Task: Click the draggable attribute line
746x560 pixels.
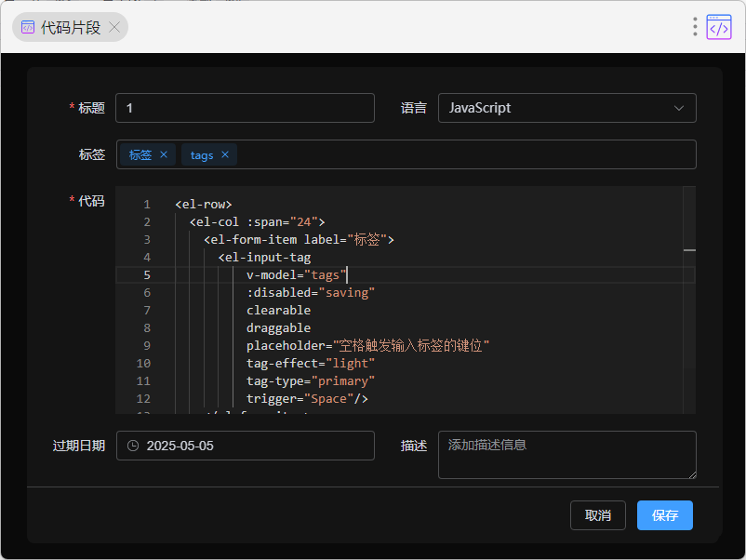Action: (x=278, y=327)
